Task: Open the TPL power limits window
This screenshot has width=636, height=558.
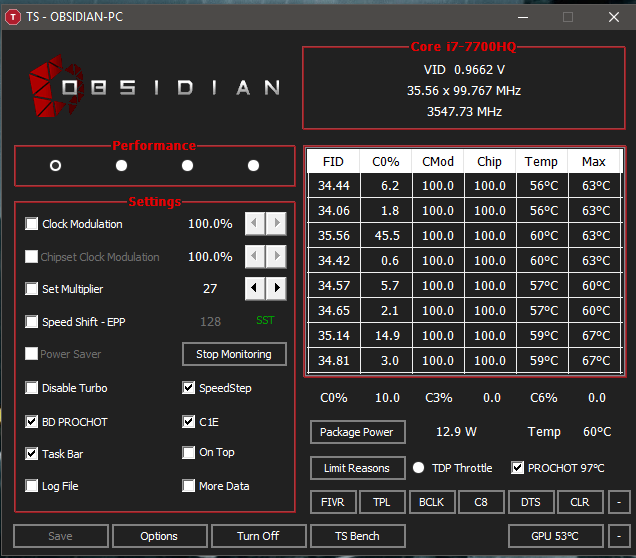Action: [x=381, y=502]
